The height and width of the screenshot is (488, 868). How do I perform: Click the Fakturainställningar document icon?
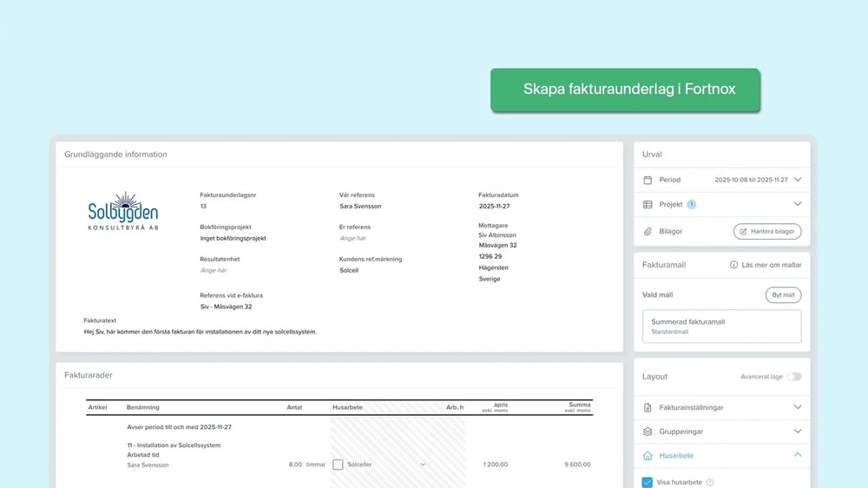[x=648, y=407]
